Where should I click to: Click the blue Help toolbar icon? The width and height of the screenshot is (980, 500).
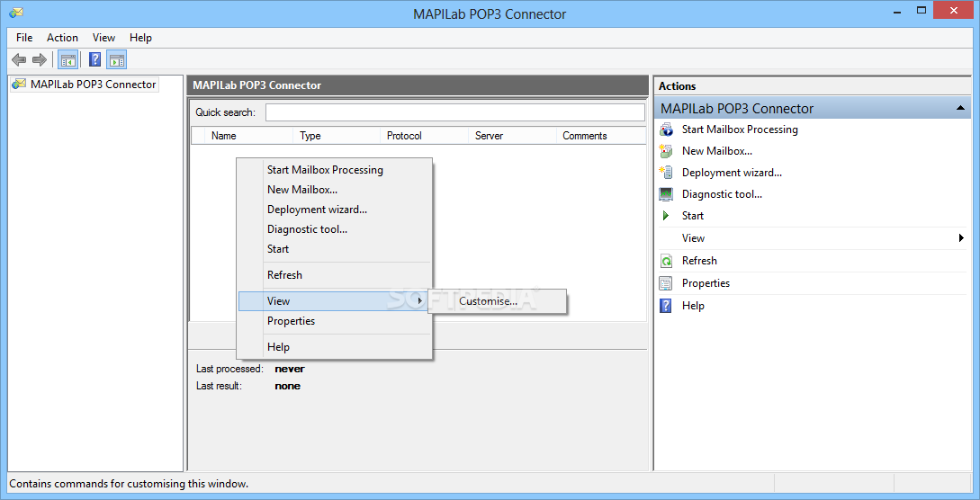[95, 60]
